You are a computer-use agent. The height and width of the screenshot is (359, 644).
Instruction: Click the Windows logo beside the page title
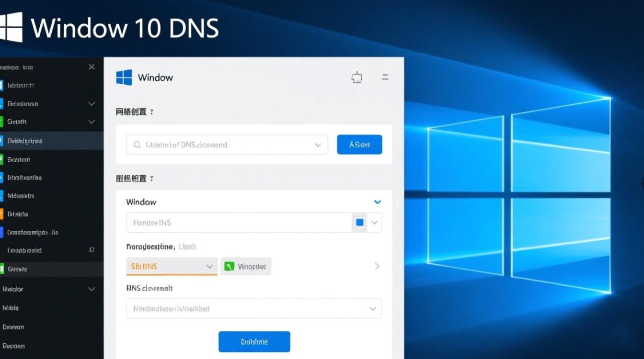click(12, 26)
